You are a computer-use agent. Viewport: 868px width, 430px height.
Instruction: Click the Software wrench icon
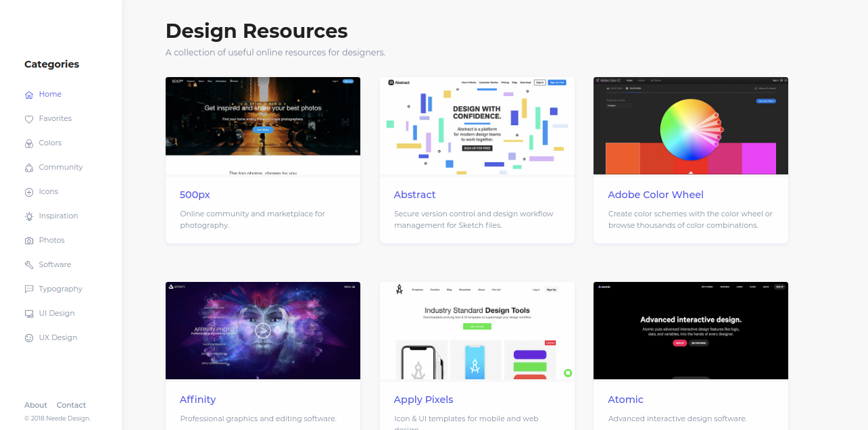point(29,265)
